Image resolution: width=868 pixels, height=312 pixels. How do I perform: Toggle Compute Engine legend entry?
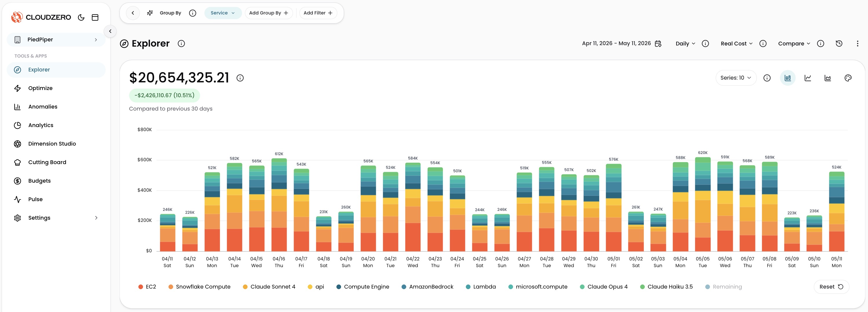click(362, 287)
